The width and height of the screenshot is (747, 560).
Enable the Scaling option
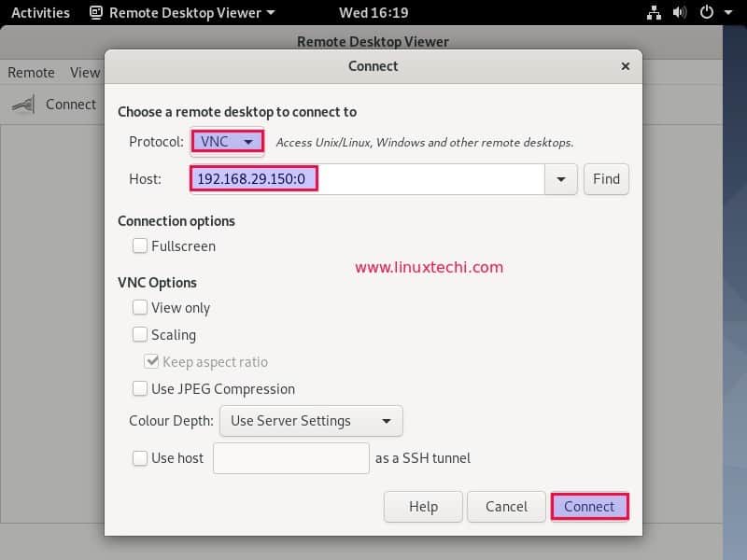pyautogui.click(x=140, y=334)
